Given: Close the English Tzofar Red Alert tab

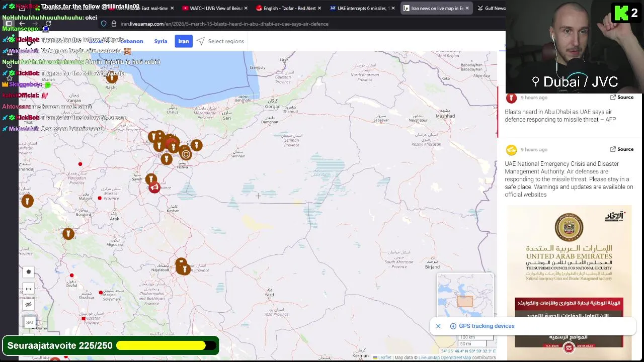Looking at the screenshot, I should (x=319, y=8).
